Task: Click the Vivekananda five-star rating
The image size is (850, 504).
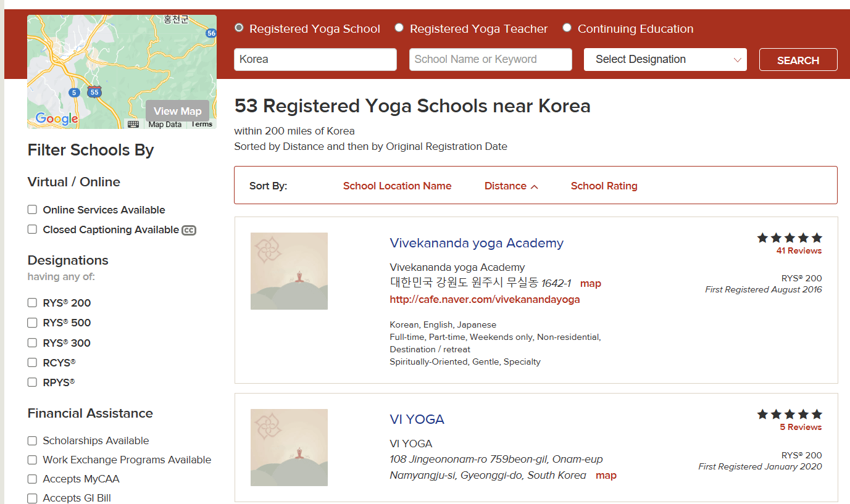Action: click(x=790, y=238)
